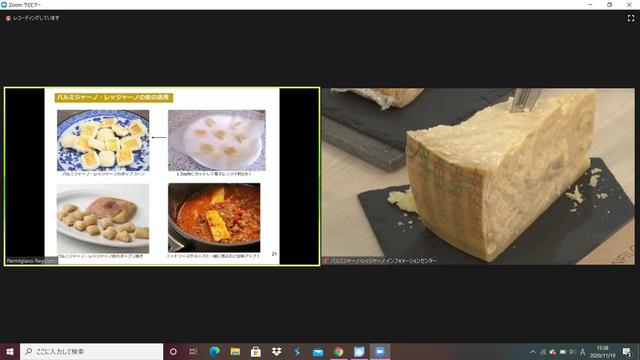Open Microsoft Store from the taskbar
The width and height of the screenshot is (640, 360).
pyautogui.click(x=256, y=351)
